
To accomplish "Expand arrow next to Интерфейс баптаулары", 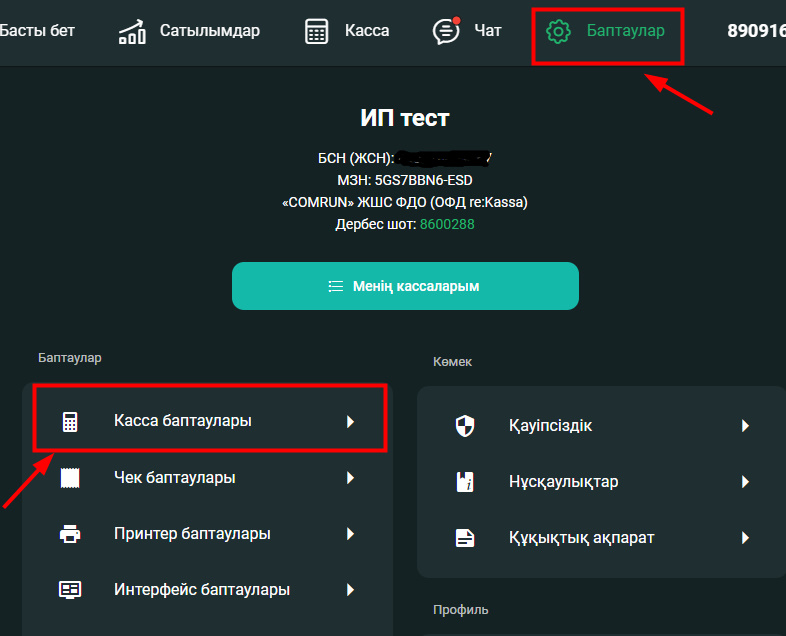I will [x=350, y=590].
